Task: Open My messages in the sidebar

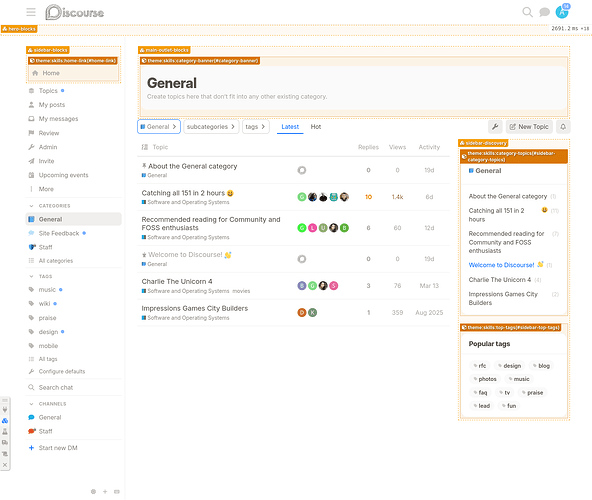Action: coord(74,119)
